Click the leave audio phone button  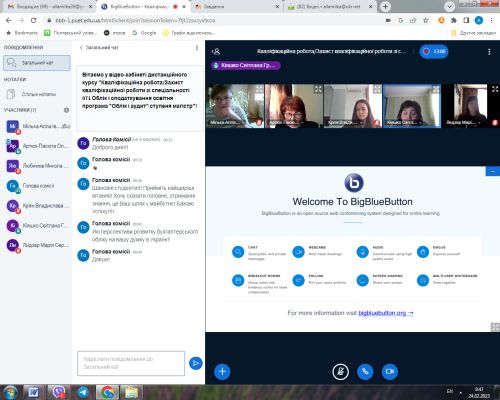(x=365, y=371)
